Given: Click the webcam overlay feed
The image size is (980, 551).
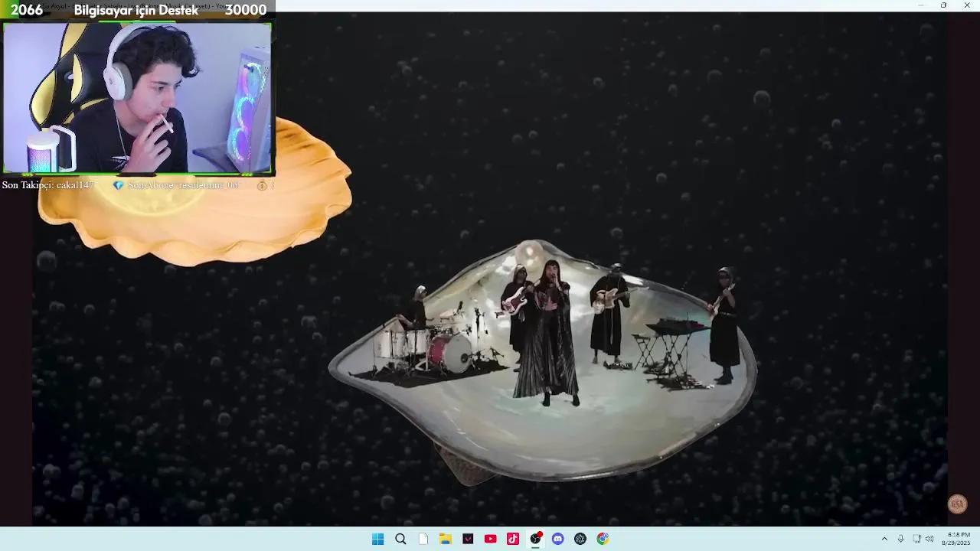Looking at the screenshot, I should [x=138, y=98].
